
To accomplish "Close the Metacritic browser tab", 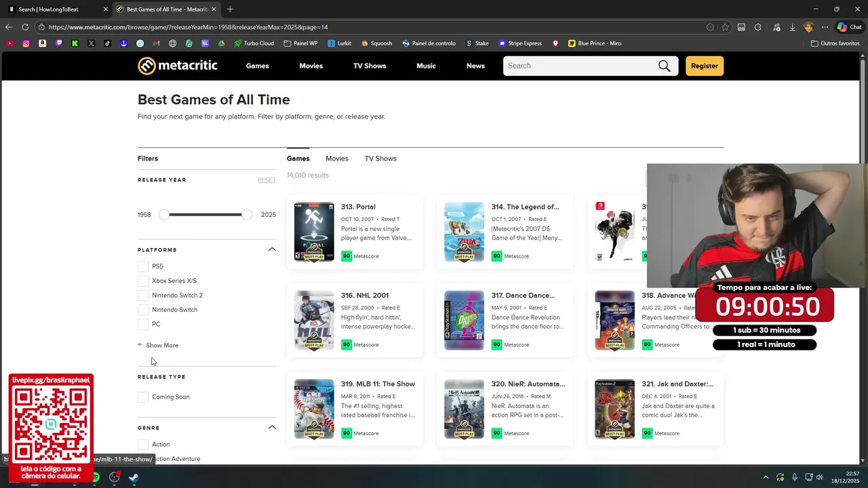I will [214, 9].
